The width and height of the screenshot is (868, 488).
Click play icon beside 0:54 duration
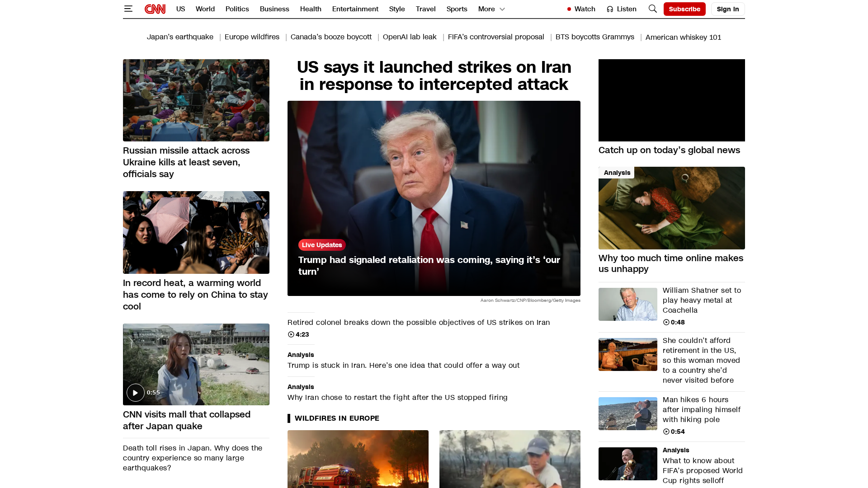(666, 432)
